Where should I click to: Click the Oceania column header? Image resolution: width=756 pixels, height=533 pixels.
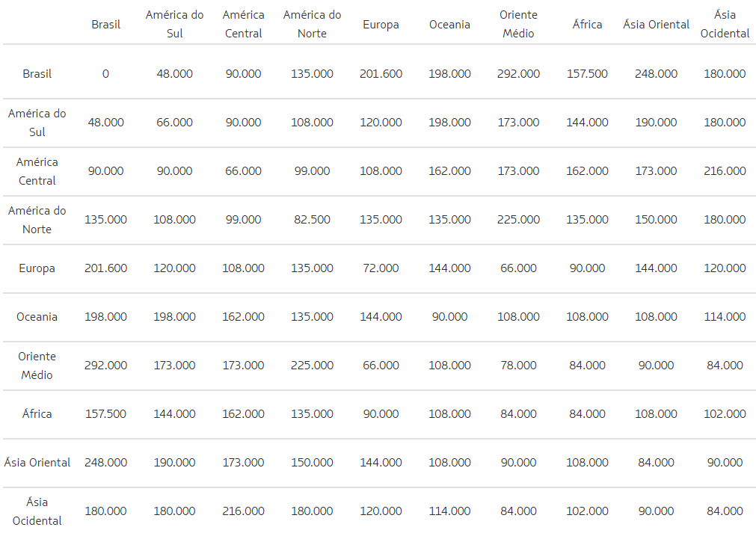click(x=449, y=25)
